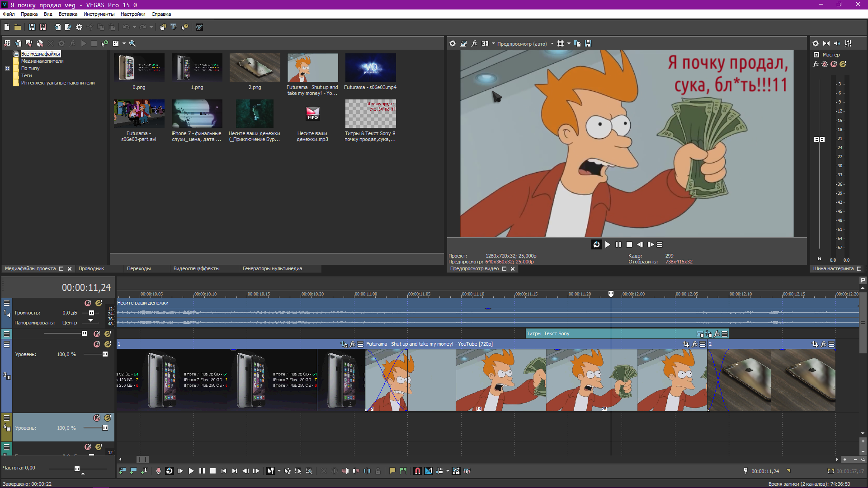Play the timeline from transport bar
The image size is (868, 488).
click(191, 471)
